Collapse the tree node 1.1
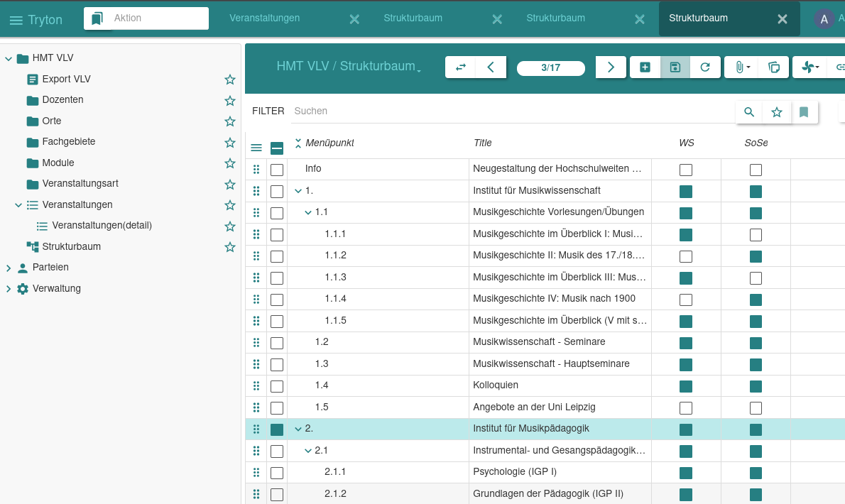The image size is (845, 504). 308,212
